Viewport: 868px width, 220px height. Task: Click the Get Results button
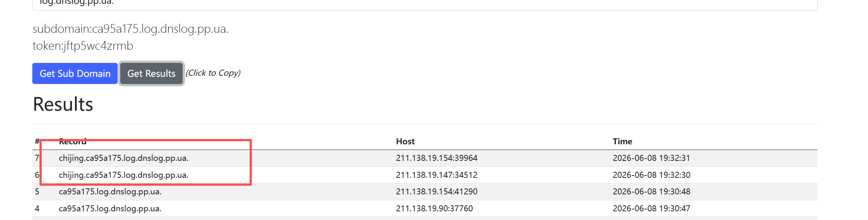coord(151,73)
